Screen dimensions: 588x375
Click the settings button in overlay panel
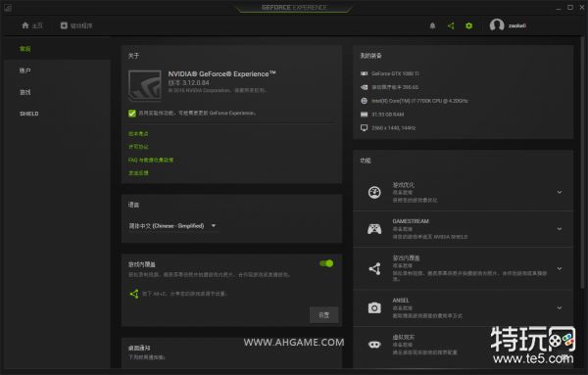tap(323, 315)
